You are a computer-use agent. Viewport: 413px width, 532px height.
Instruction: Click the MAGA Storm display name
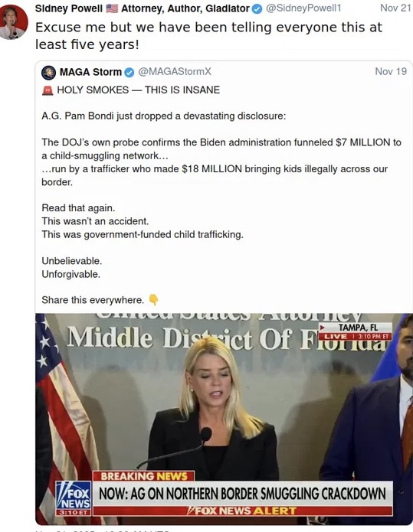(x=90, y=72)
